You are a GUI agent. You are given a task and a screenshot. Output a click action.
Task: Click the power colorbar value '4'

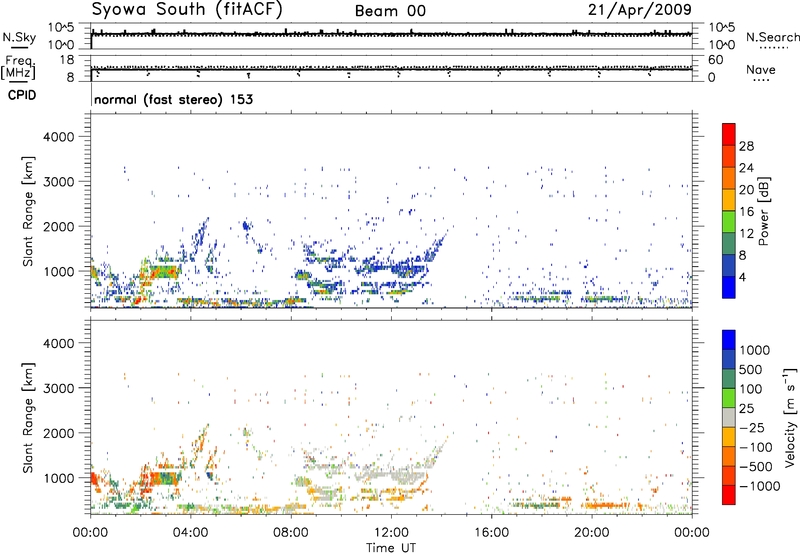[743, 278]
